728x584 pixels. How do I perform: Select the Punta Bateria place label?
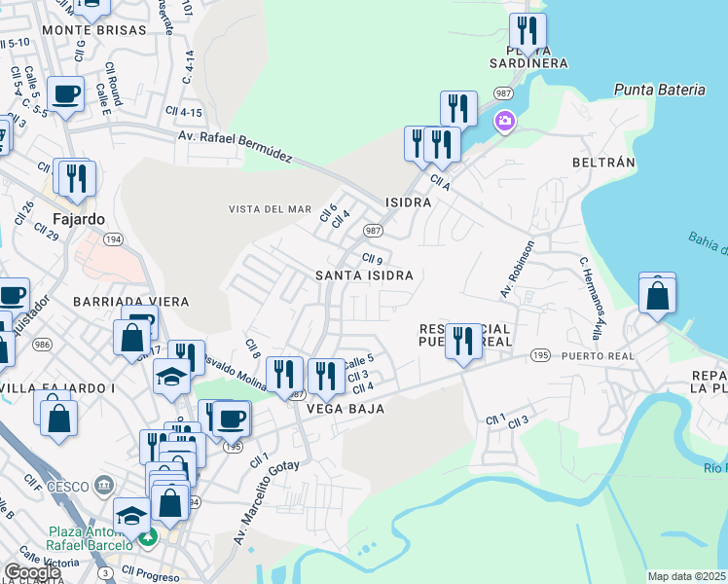click(659, 90)
